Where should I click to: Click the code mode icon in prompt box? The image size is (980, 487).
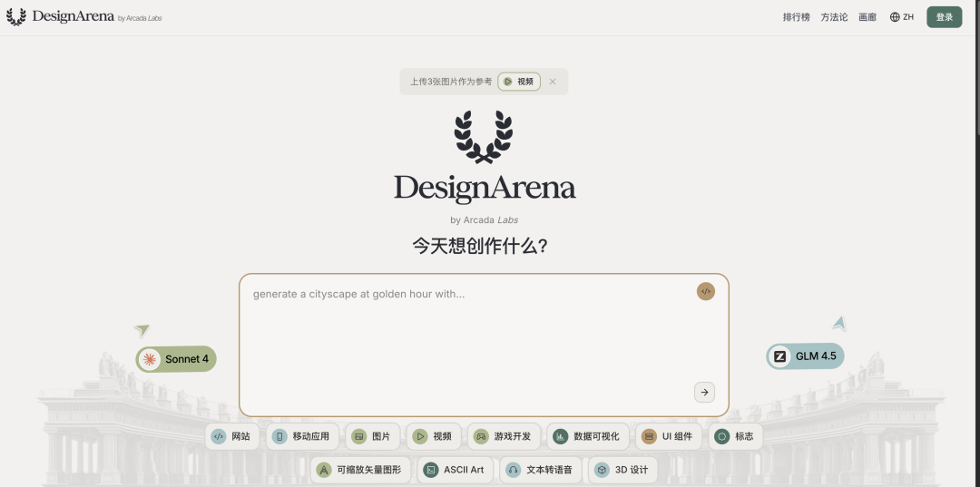pos(706,292)
